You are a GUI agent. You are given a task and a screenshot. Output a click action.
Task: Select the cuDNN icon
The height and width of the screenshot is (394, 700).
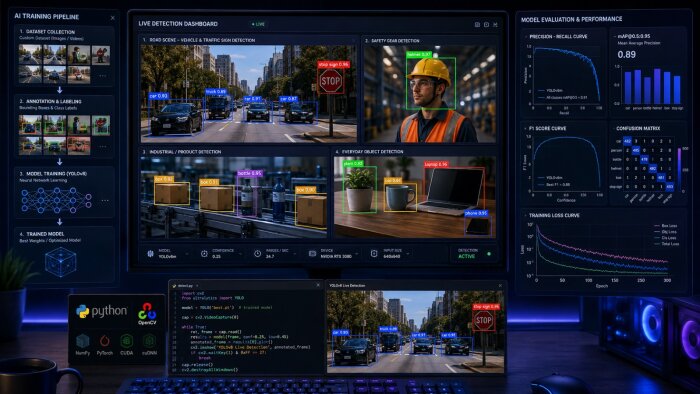click(x=149, y=341)
